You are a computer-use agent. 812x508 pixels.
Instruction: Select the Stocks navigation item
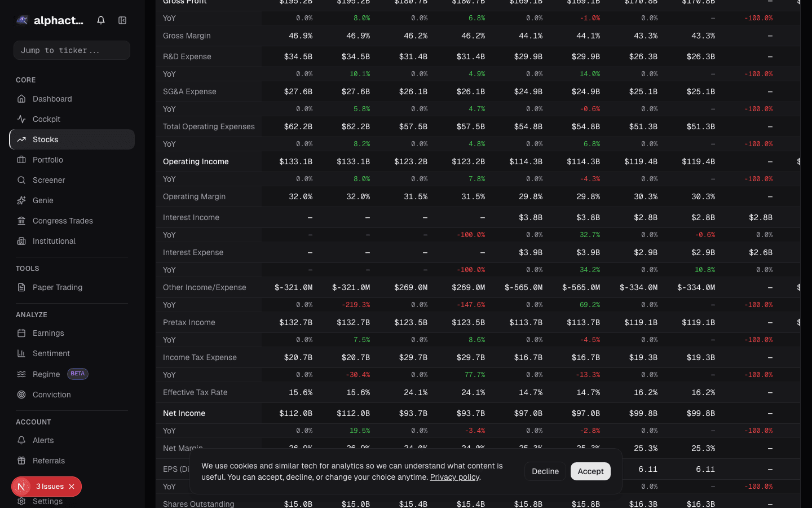[45, 139]
